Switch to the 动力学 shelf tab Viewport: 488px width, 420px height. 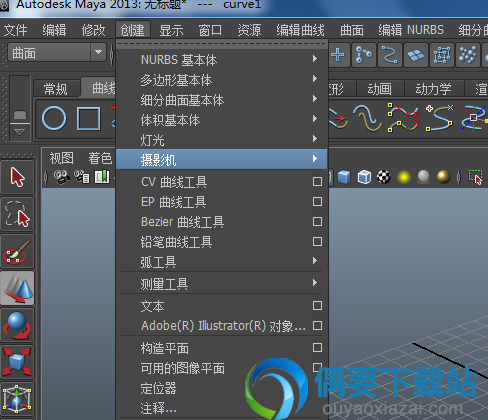pyautogui.click(x=433, y=89)
